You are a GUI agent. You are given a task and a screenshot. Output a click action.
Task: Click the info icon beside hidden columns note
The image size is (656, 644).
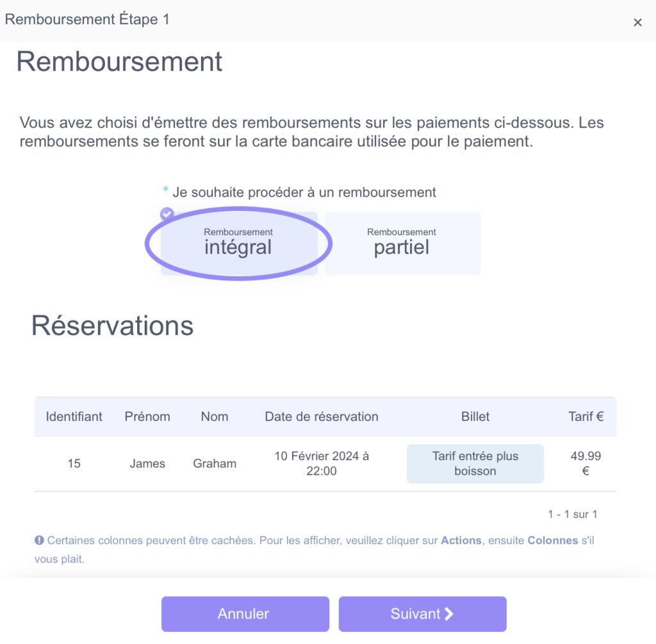pos(39,540)
